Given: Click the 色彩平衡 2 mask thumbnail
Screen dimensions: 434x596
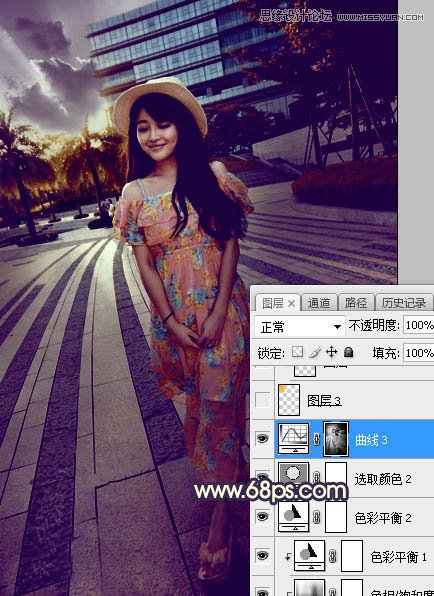Looking at the screenshot, I should [336, 517].
